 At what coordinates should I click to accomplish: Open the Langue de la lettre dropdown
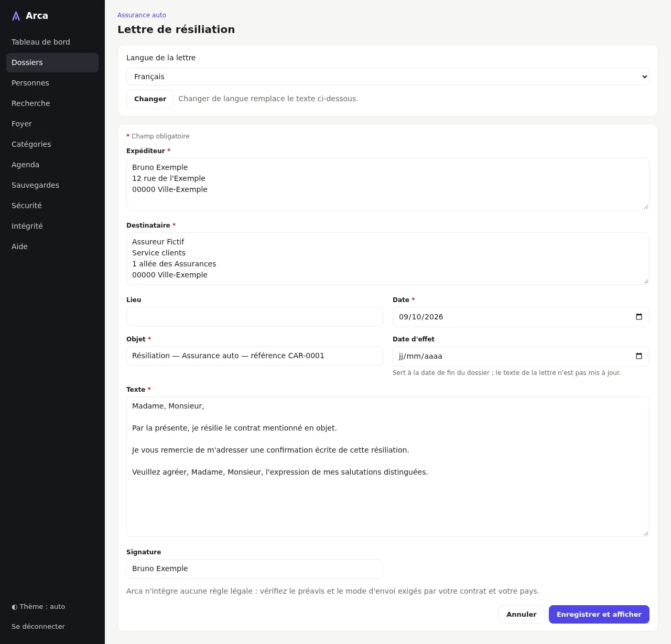[x=388, y=77]
